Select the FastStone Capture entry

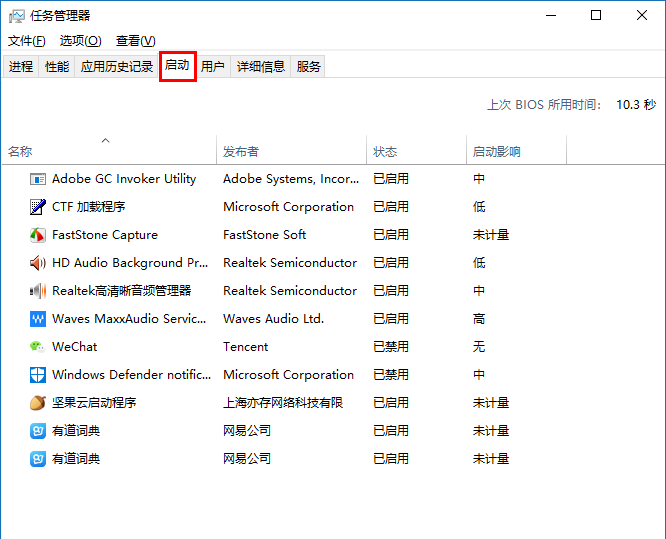[105, 235]
